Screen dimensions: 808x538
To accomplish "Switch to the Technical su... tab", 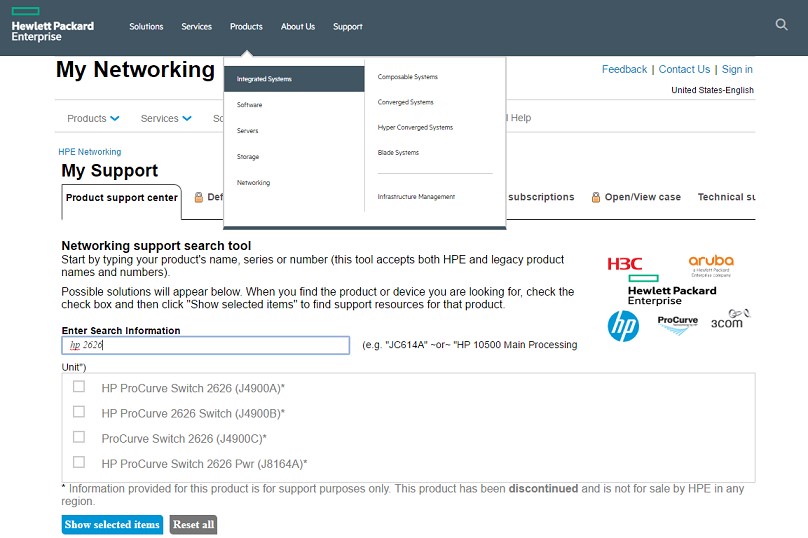I will [x=727, y=197].
